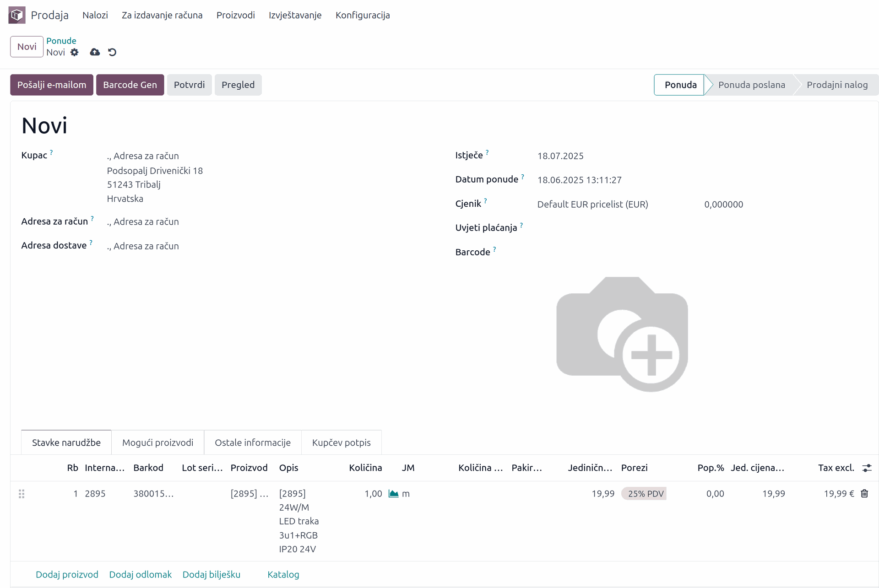Delete order line with trash icon

(864, 493)
